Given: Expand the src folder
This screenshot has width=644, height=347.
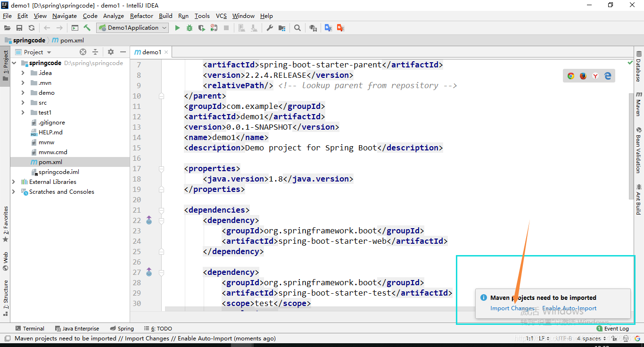Looking at the screenshot, I should tap(23, 103).
